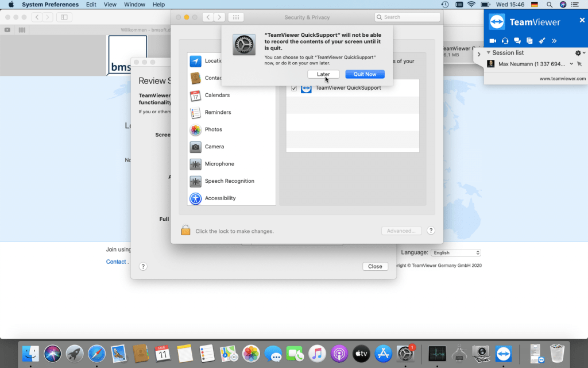The height and width of the screenshot is (368, 588).
Task: Open the Window menu
Action: click(134, 5)
